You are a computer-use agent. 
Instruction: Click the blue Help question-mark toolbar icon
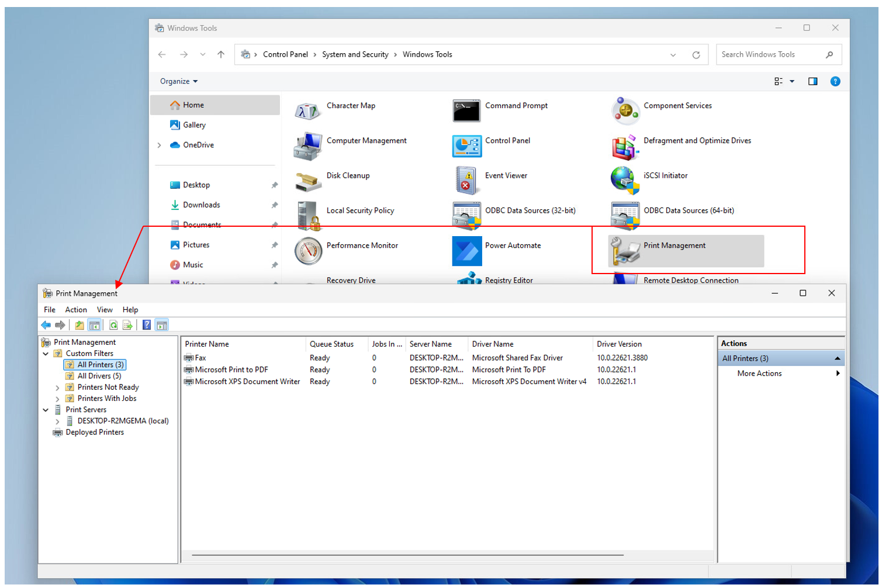coord(147,326)
